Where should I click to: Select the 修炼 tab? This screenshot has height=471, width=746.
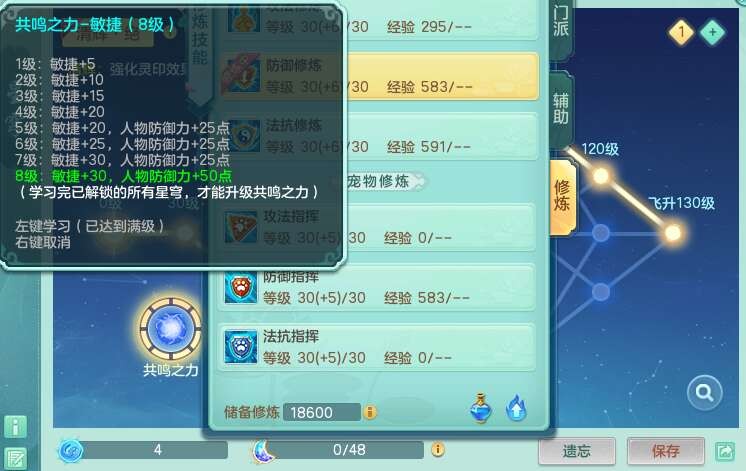point(562,196)
